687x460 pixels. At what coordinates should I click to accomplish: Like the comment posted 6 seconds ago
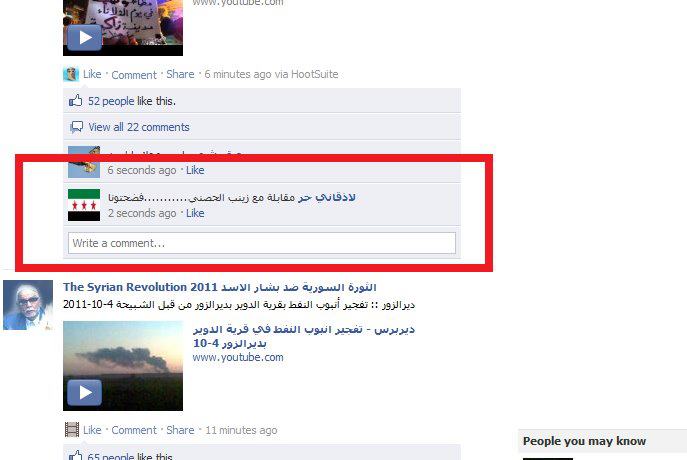[x=195, y=170]
